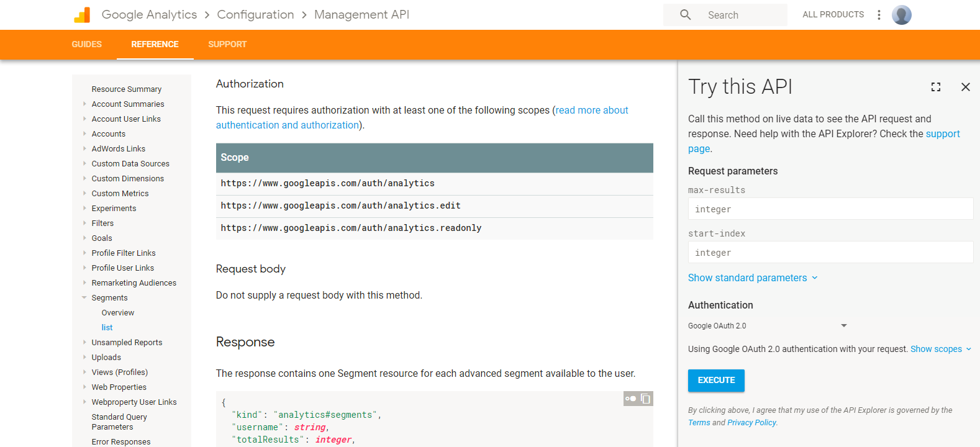The height and width of the screenshot is (447, 980).
Task: Open the SUPPORT tab
Action: (227, 45)
